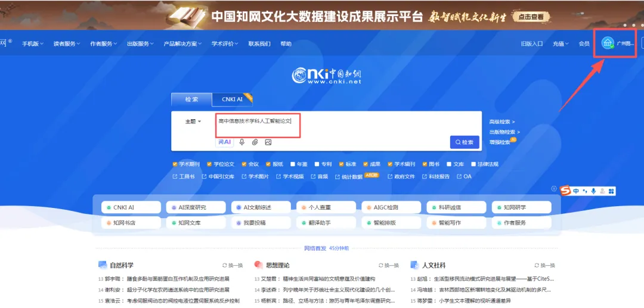Click the Sogou IME 中 language indicator
Image resolution: width=644 pixels, height=308 pixels.
(576, 191)
